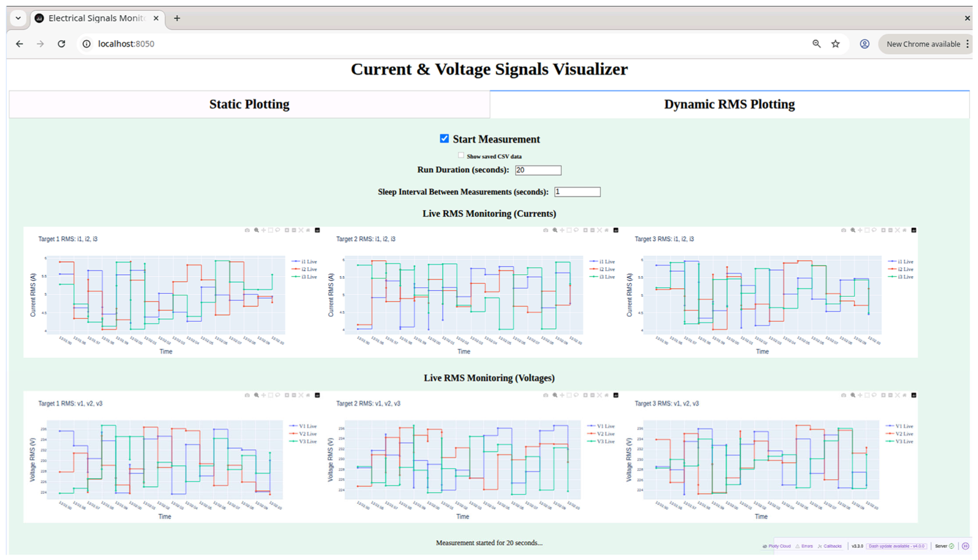Screen dimensions: 978x560
Task: Switch to the Static Plotting tab
Action: point(249,104)
